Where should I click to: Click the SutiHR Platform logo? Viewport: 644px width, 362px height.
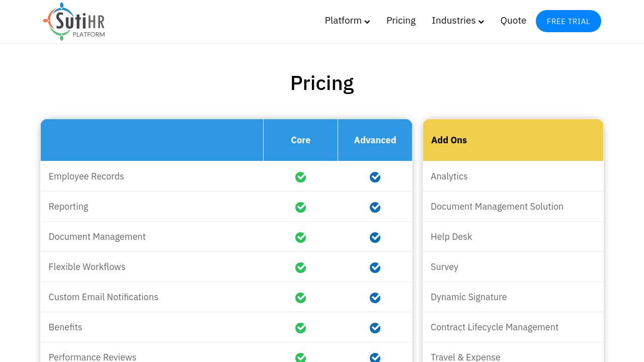(74, 22)
